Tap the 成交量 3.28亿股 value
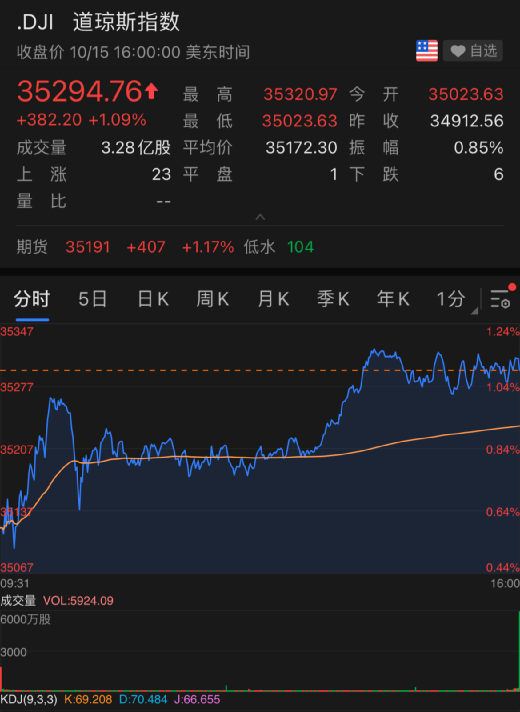This screenshot has width=520, height=712. click(x=136, y=148)
